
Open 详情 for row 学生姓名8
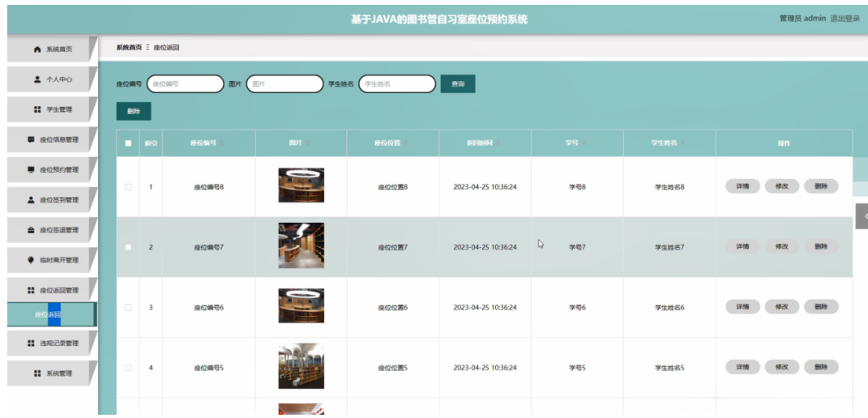[x=742, y=186]
